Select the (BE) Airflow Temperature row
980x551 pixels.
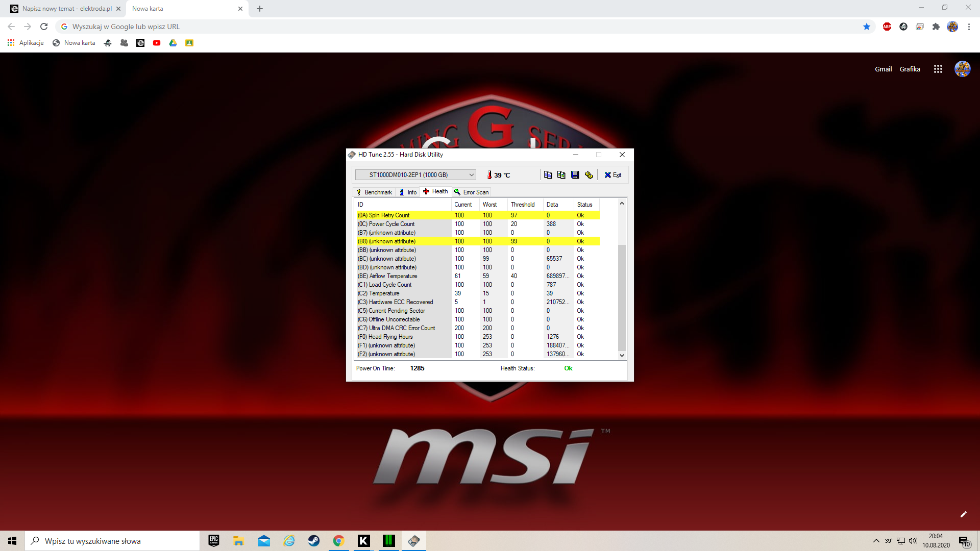click(478, 276)
